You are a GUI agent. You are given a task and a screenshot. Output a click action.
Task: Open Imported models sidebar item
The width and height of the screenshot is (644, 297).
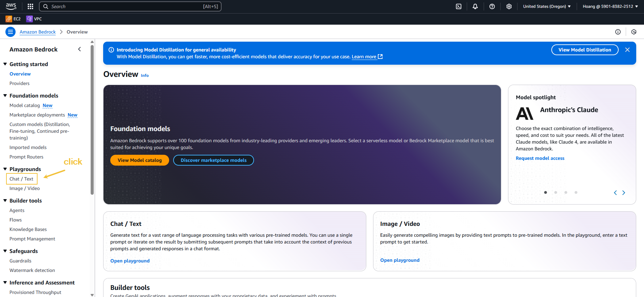point(28,147)
